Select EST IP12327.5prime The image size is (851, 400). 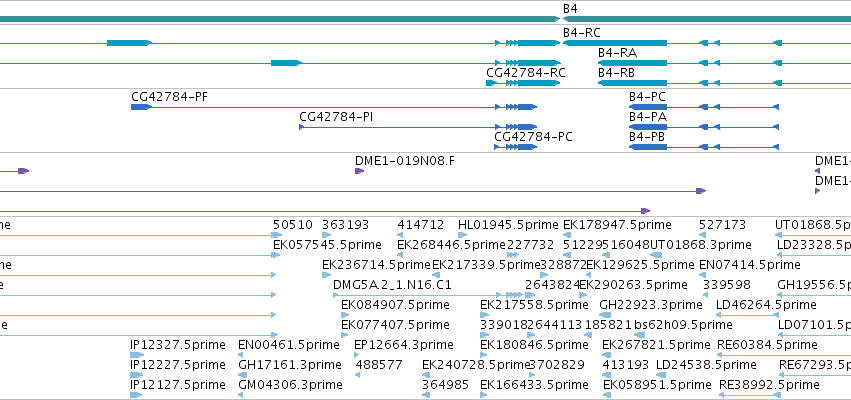tap(177, 345)
